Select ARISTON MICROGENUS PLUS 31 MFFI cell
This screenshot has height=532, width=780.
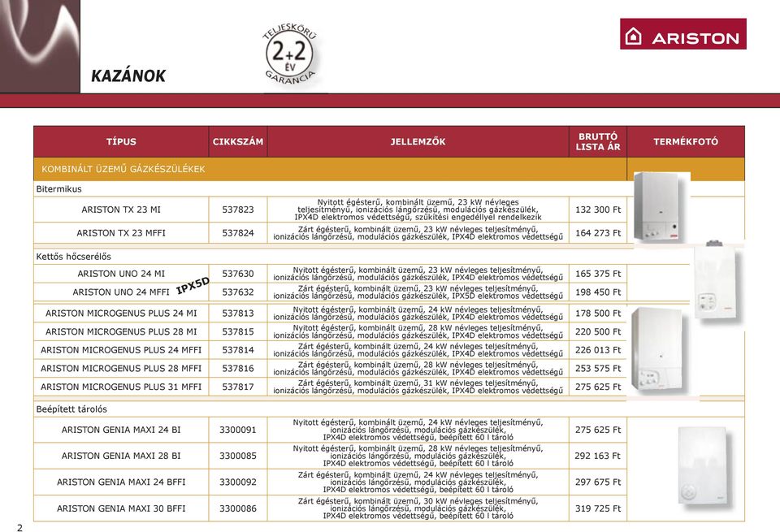point(121,387)
